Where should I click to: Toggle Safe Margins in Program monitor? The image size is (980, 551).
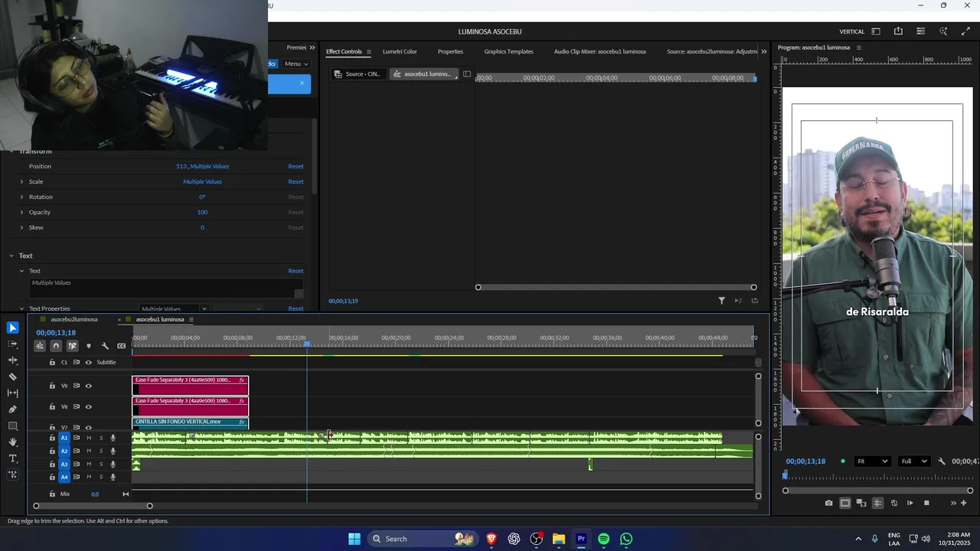tap(845, 503)
